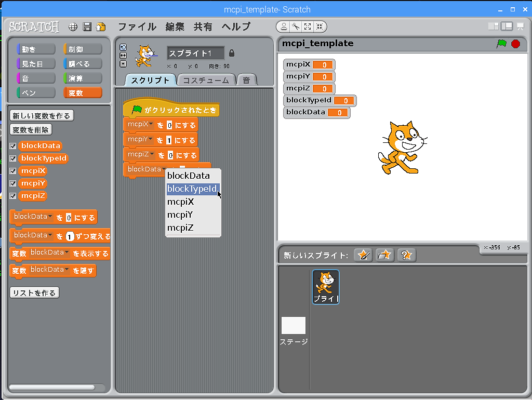Set the sprite rotation style to can rotate
Screen dimensions: 532x400
(x=123, y=47)
